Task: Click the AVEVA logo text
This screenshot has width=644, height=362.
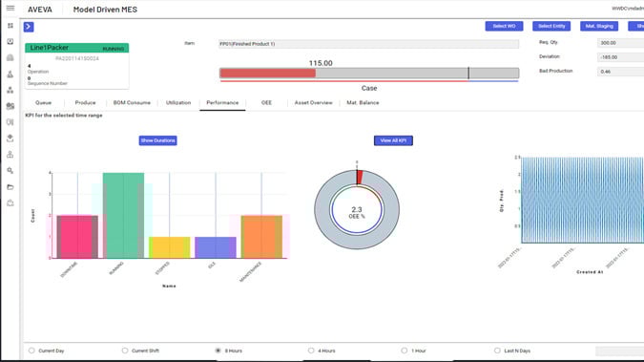Action: pyautogui.click(x=40, y=9)
